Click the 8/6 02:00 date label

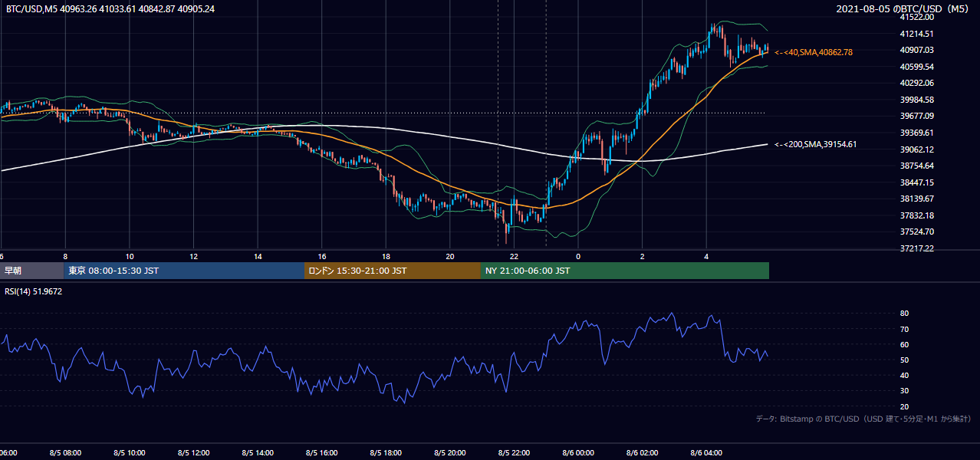pos(643,453)
